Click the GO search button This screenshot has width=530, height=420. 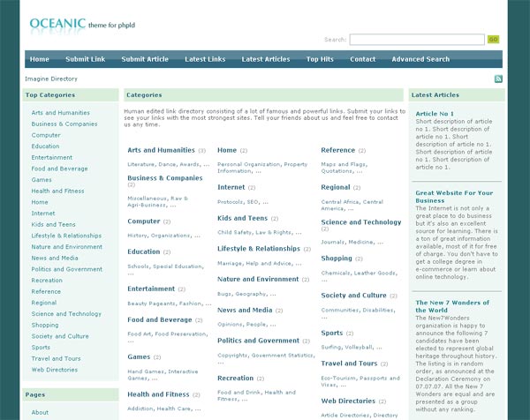click(x=493, y=40)
